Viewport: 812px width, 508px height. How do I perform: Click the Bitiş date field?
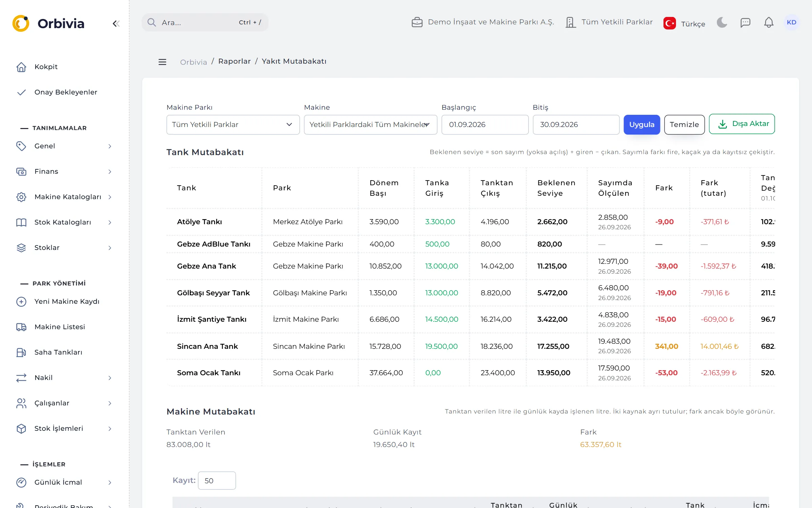click(576, 125)
